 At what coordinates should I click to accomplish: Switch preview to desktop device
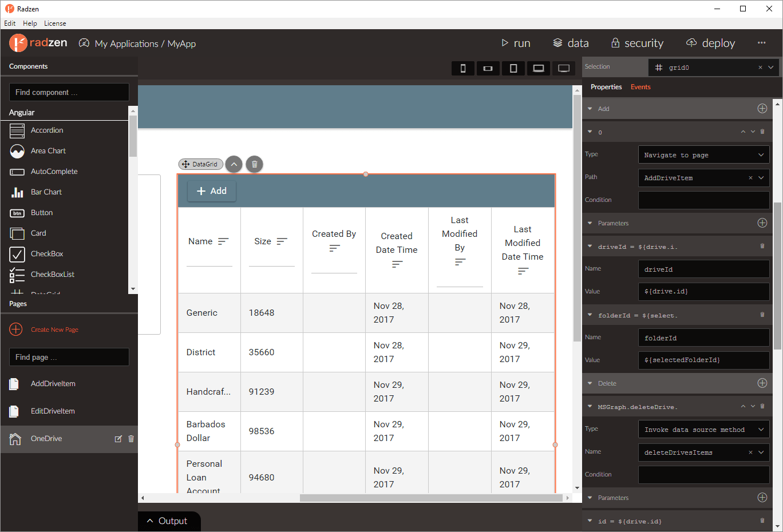coord(564,69)
